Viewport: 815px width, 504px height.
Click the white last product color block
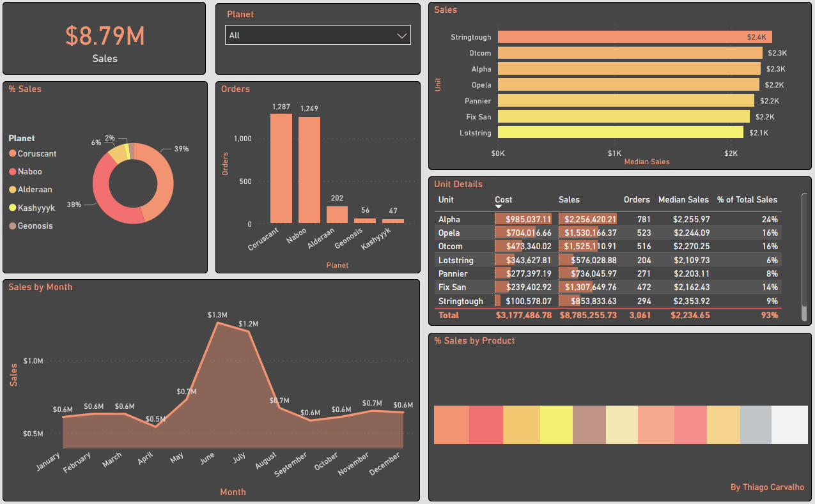789,425
